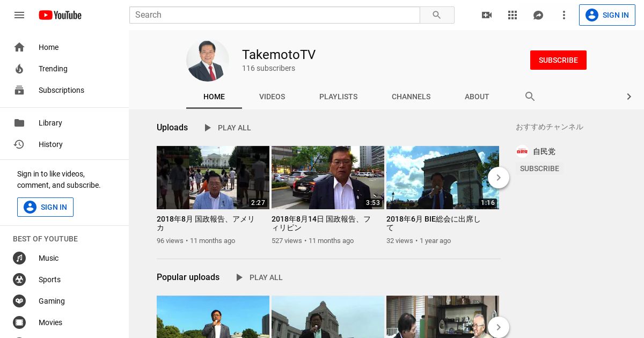Click the Sports icon in sidebar

pos(19,280)
